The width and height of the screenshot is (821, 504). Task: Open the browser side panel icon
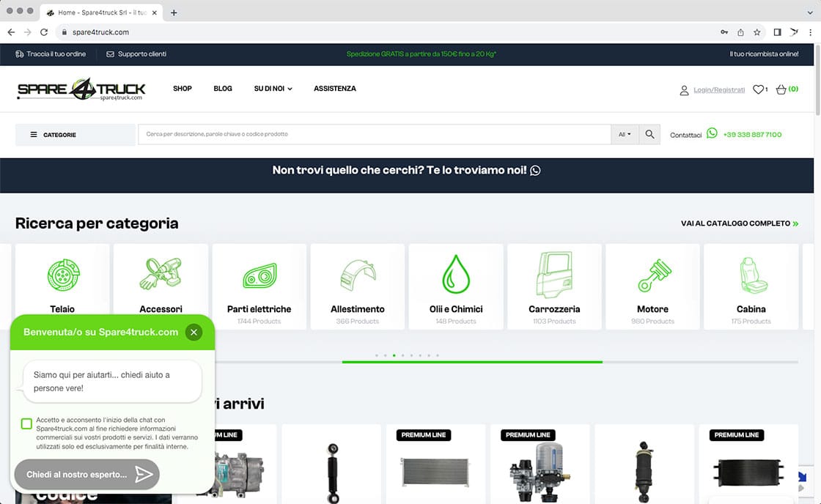[778, 32]
